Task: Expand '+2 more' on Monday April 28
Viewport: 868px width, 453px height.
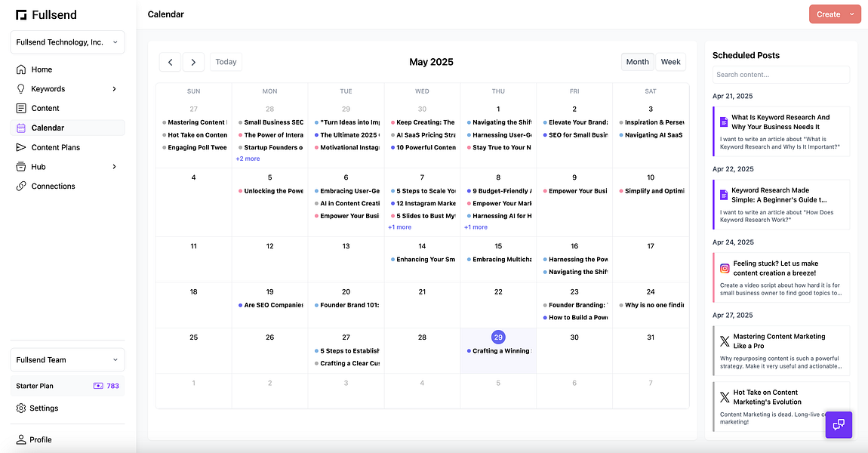Action: (x=248, y=159)
